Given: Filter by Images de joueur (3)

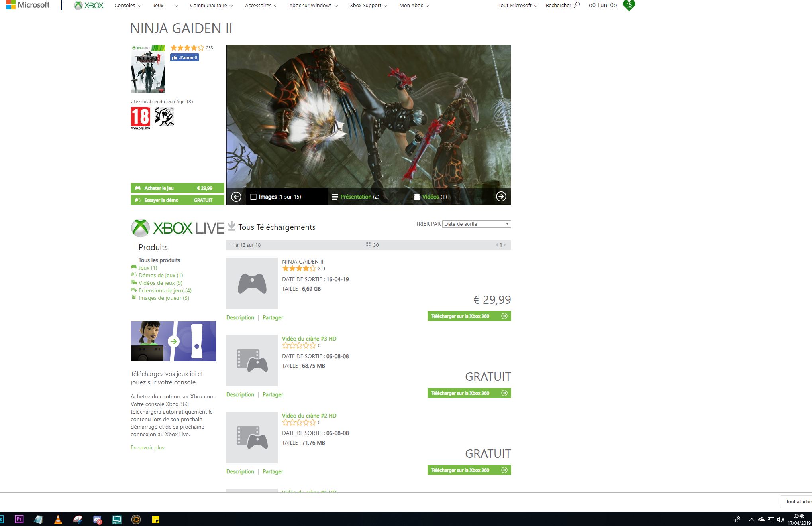Looking at the screenshot, I should pos(164,298).
